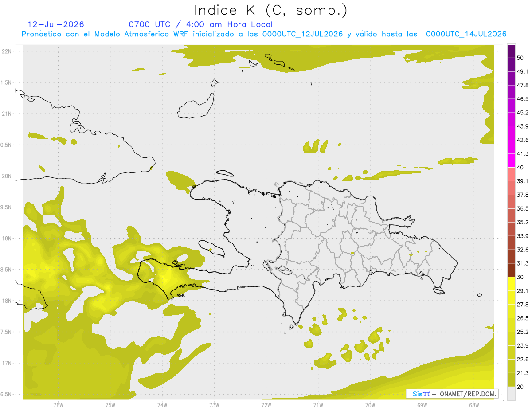
Task: Click the '22N' latitude label
Action: coord(7,51)
